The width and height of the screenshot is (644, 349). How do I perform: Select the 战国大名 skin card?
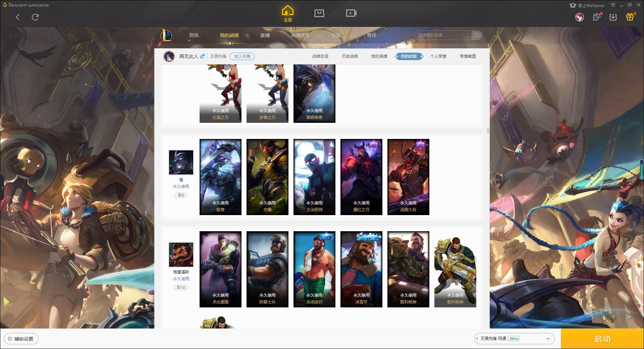(408, 177)
